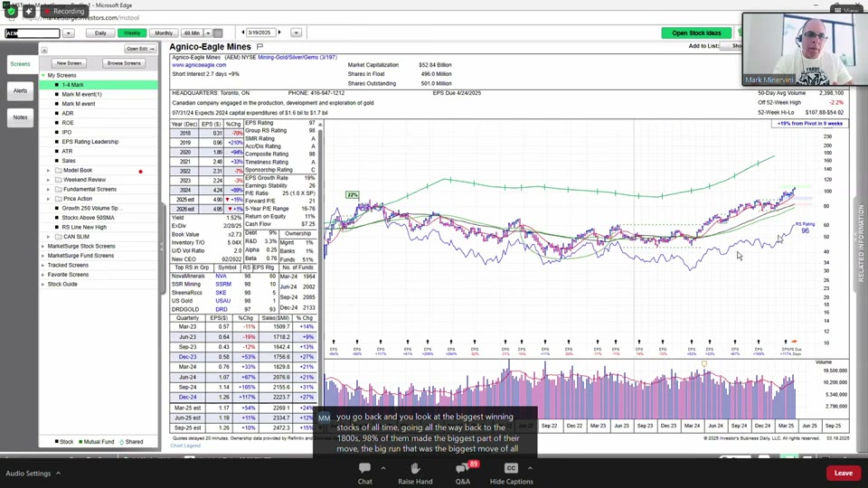868x488 pixels.
Task: Click Browse Screens
Action: point(124,63)
